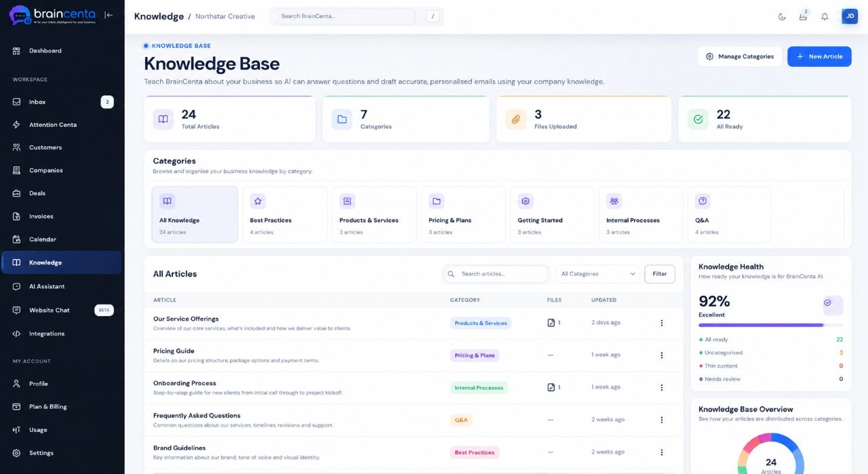Click the Q&A category tag in table
868x474 pixels.
[x=461, y=420]
